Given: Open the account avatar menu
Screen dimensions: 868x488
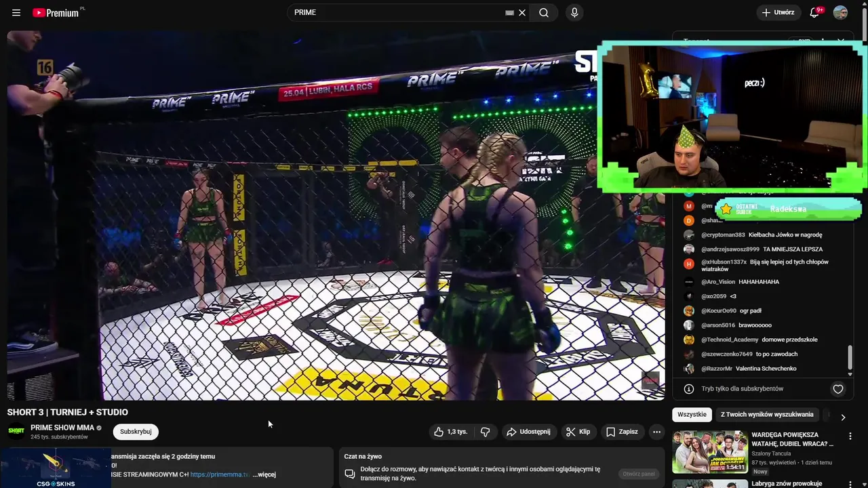Looking at the screenshot, I should 841,13.
